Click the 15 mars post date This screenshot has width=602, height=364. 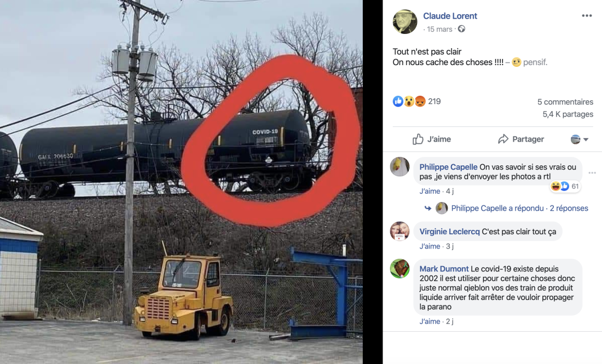439,29
